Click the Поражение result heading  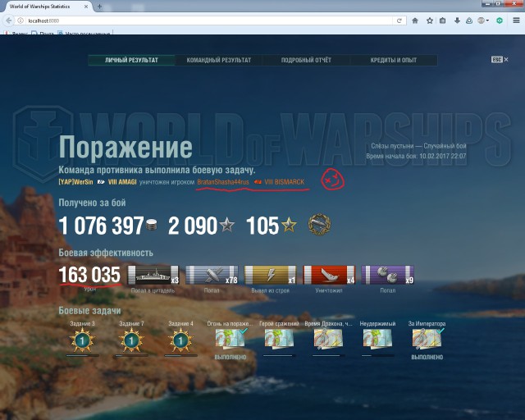coord(126,148)
